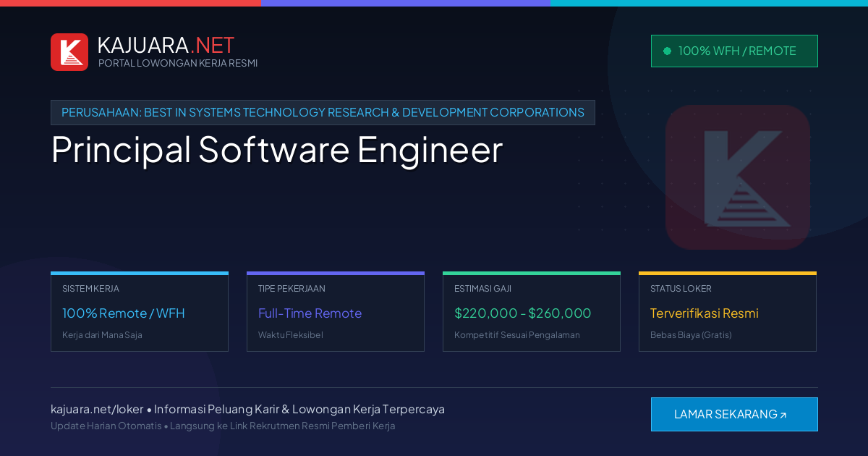The image size is (868, 456).
Task: Click the ESTIMASI GAJI label
Action: [482, 288]
